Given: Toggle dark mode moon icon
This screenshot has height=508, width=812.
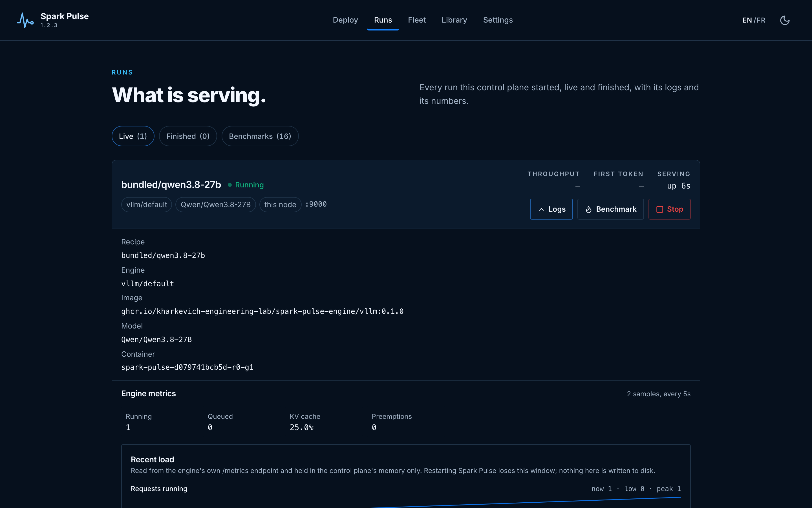Looking at the screenshot, I should pos(785,20).
